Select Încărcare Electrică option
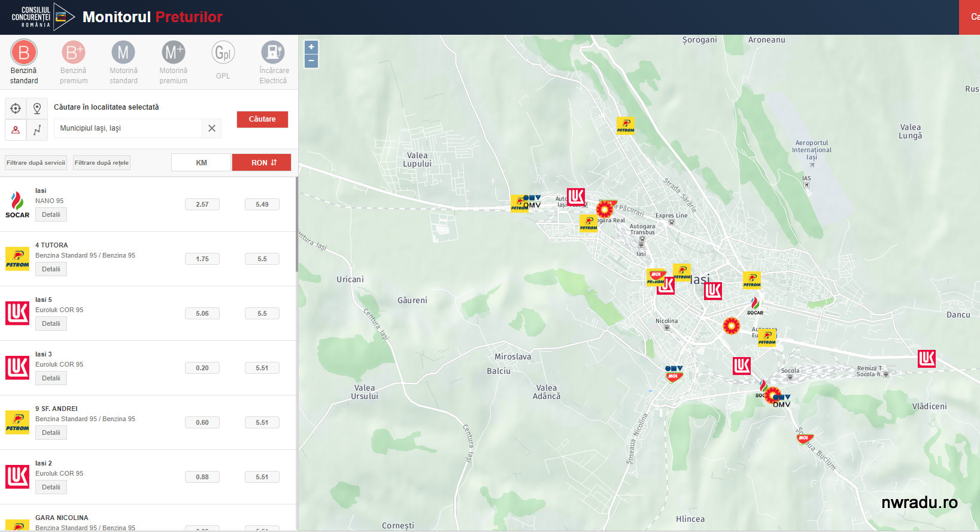The image size is (980, 532). (273, 62)
